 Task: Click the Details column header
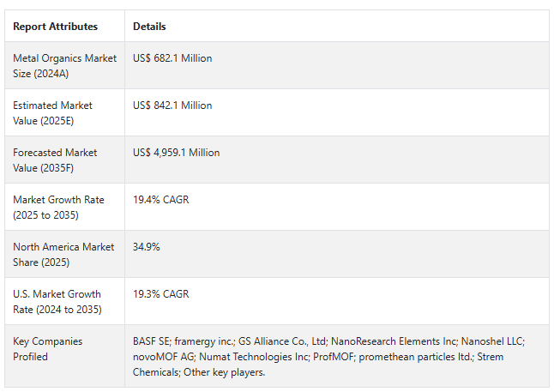click(149, 27)
